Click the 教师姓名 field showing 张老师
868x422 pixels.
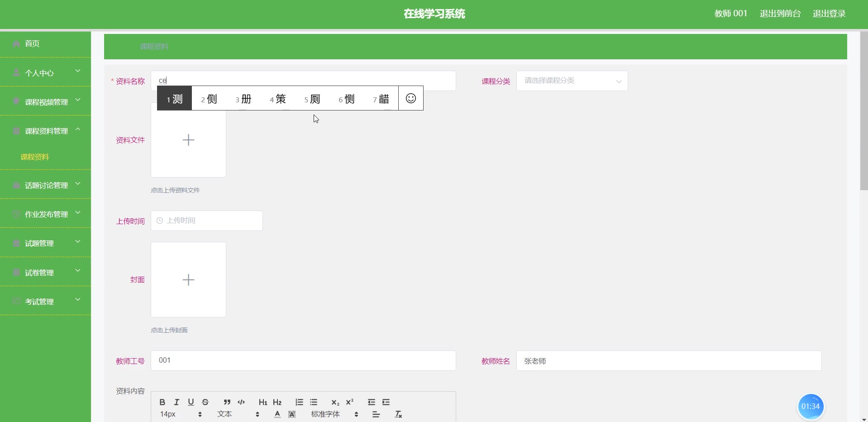tap(669, 360)
